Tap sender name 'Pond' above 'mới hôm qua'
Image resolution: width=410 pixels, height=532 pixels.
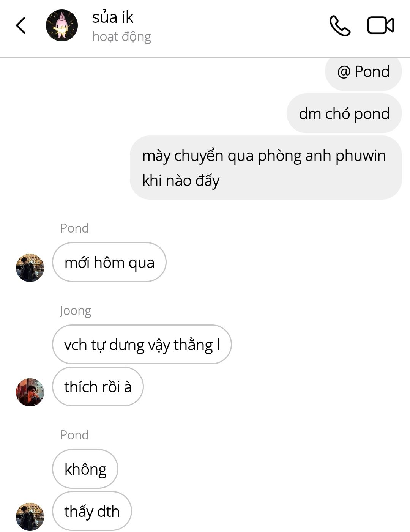74,228
